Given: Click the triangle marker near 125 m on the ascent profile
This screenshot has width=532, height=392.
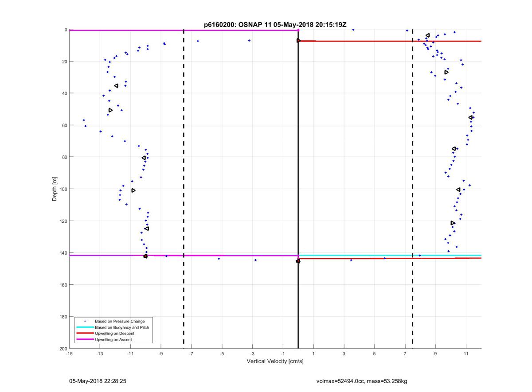Looking at the screenshot, I should [x=147, y=229].
